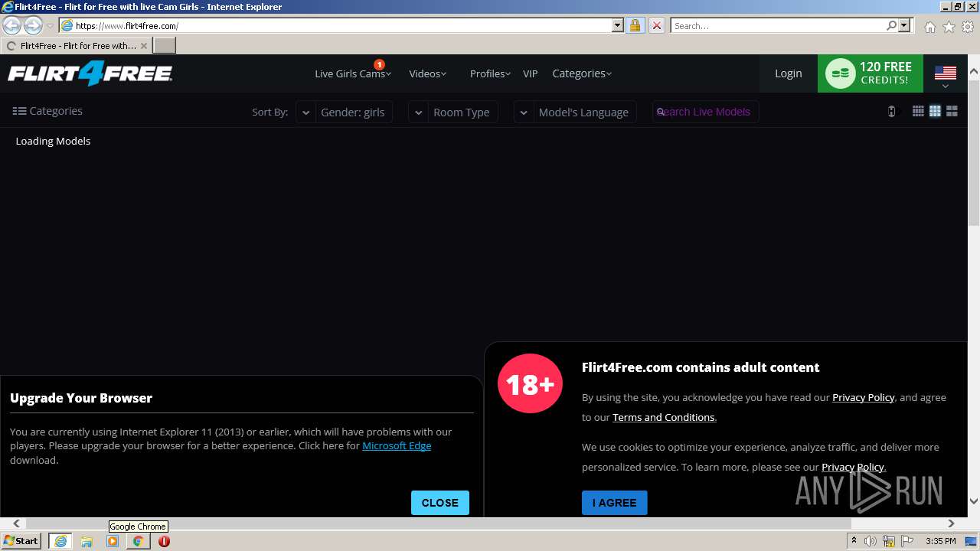
Task: Open a new browser tab
Action: click(x=165, y=46)
